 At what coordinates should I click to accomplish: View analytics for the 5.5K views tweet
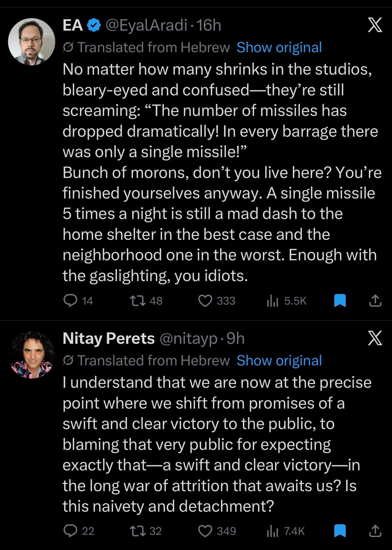(x=272, y=301)
